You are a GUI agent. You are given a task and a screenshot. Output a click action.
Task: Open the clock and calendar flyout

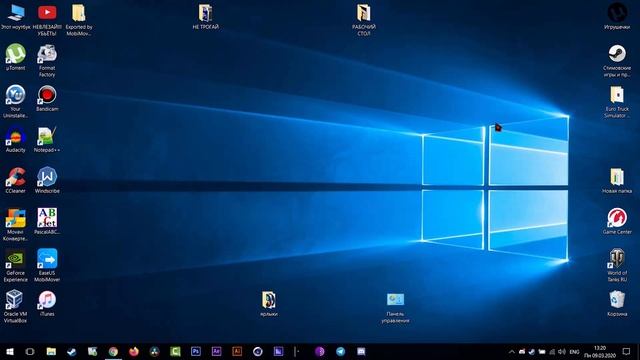[600, 351]
